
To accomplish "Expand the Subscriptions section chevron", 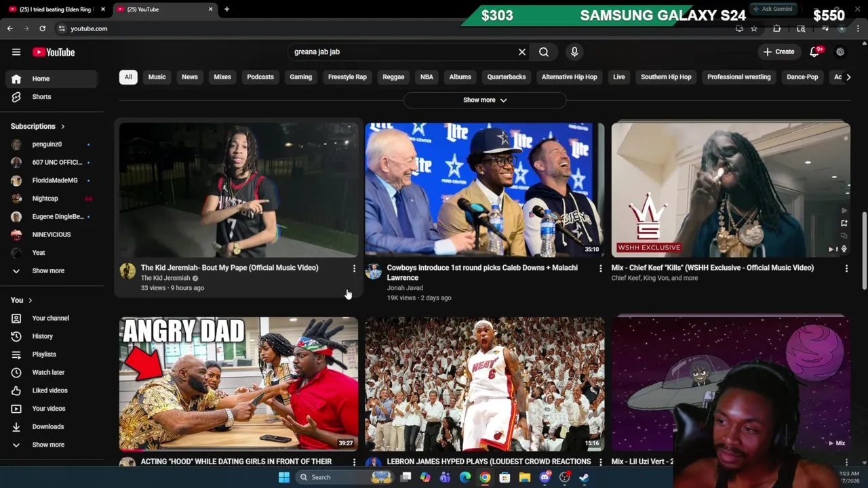I will pos(63,127).
